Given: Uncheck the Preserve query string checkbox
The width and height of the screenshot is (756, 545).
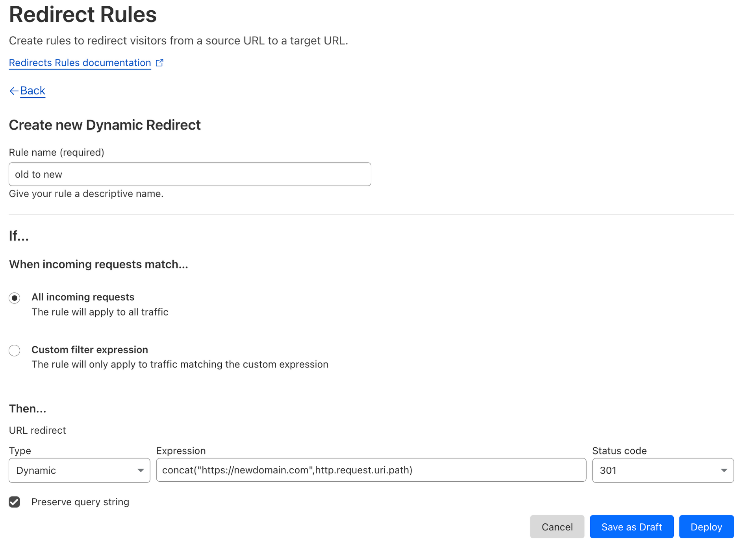Looking at the screenshot, I should (x=15, y=502).
